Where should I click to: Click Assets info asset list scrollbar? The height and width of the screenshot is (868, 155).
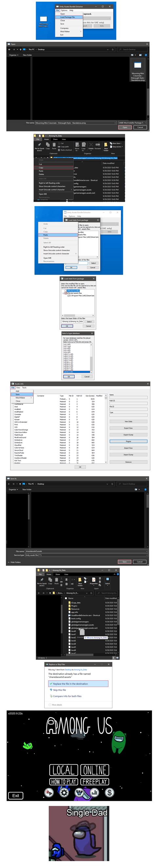106,428
